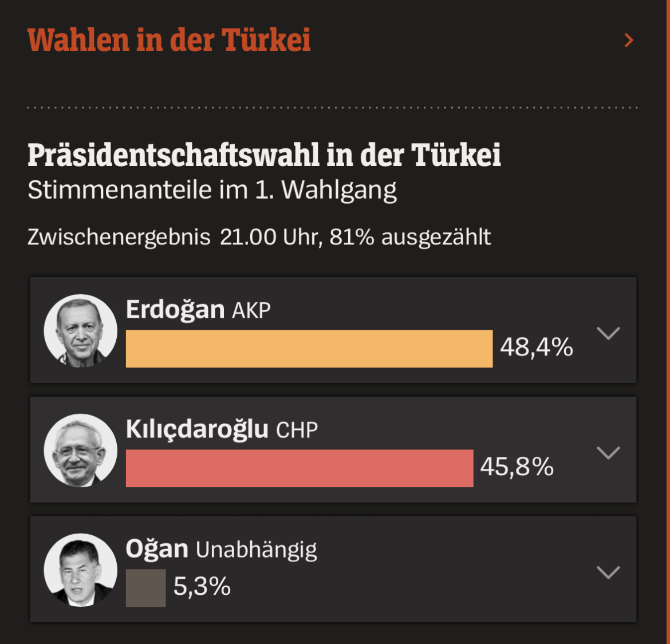Expand the Kılıçdaroğlu result details

coord(608,453)
